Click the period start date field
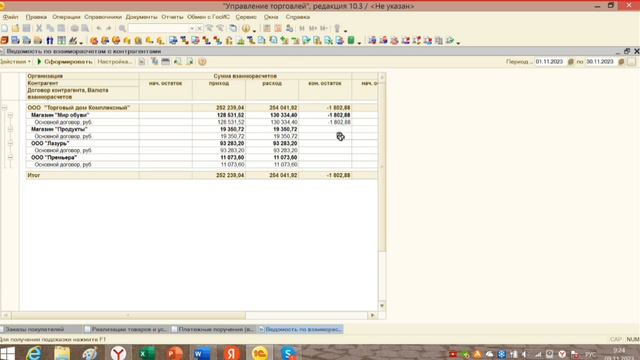640x360 pixels. [550, 62]
